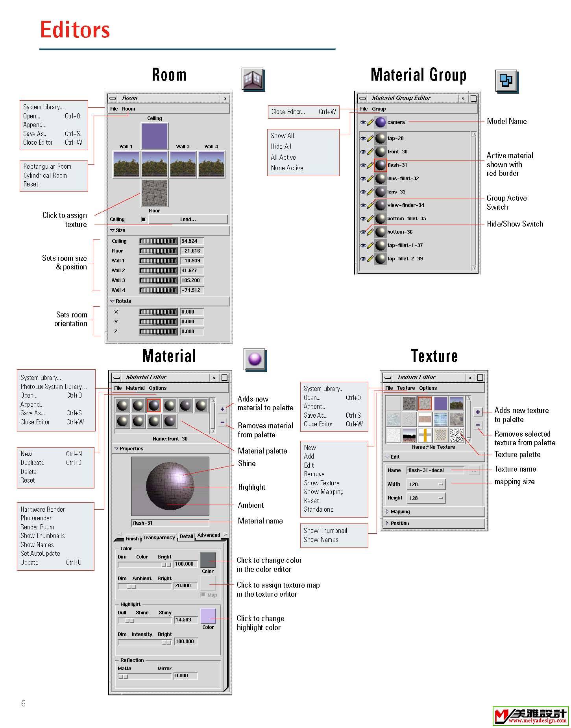Click the pencil icon beside top-28
571x728 pixels.
point(370,138)
